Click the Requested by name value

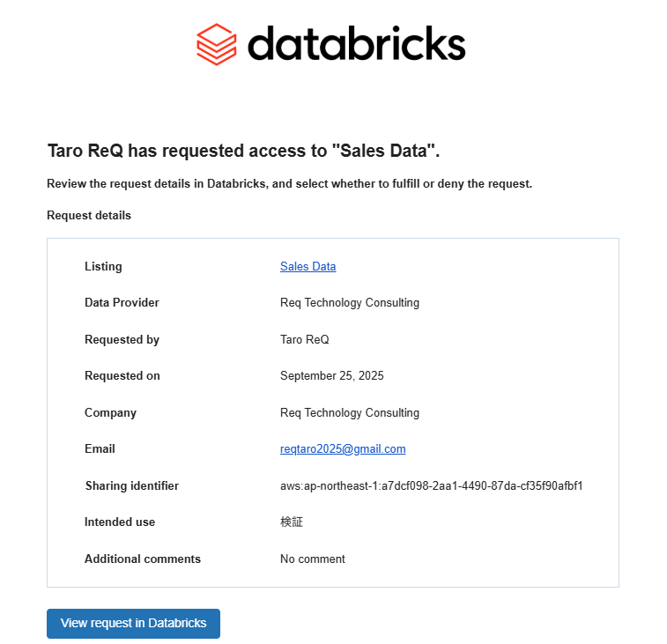pyautogui.click(x=304, y=339)
